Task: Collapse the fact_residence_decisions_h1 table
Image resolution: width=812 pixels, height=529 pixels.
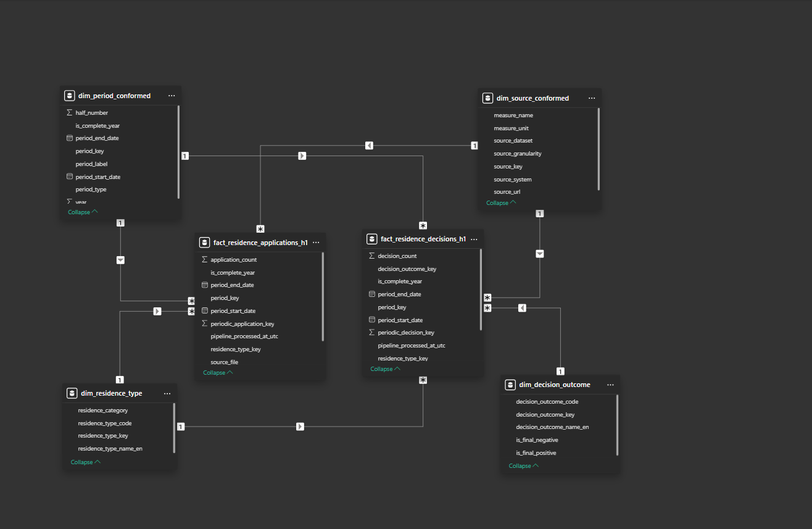Action: point(385,369)
